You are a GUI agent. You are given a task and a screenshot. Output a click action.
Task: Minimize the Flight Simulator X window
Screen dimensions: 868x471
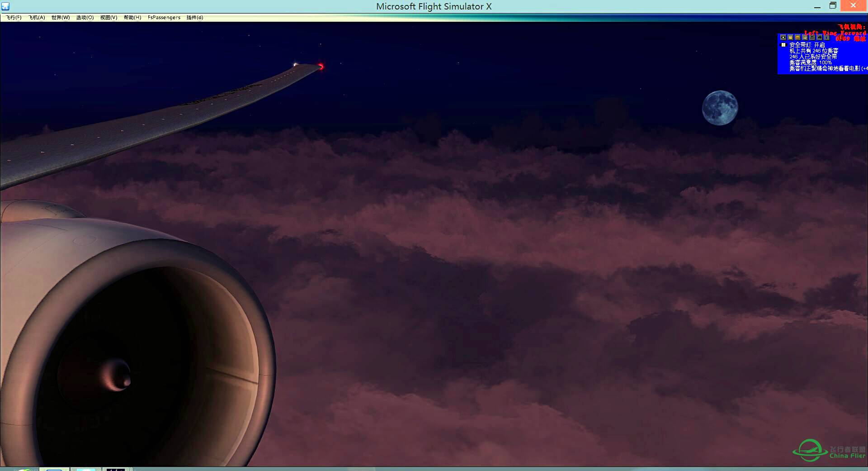(817, 6)
